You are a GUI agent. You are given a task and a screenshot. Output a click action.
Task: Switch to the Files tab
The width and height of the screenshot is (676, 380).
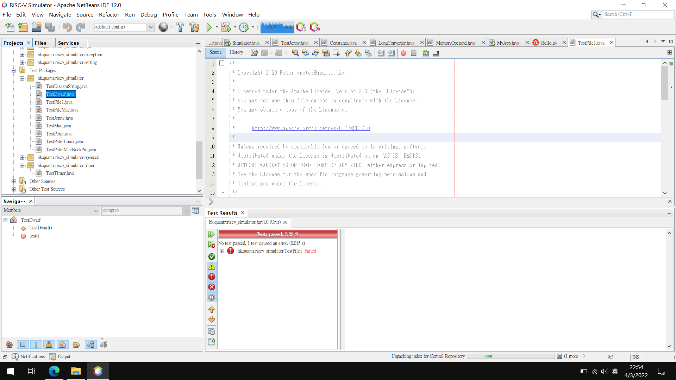(x=41, y=43)
